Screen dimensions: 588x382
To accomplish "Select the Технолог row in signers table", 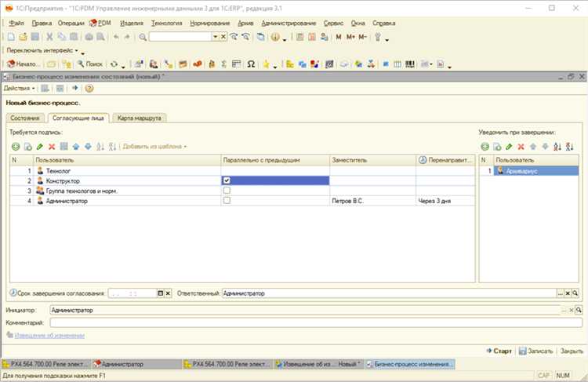I will [242, 171].
